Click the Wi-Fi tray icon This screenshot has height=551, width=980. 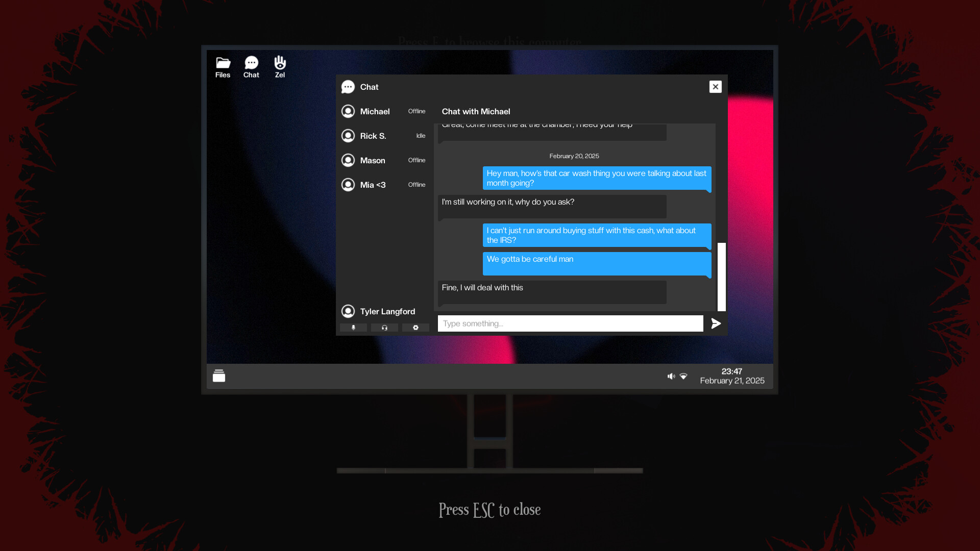[683, 376]
